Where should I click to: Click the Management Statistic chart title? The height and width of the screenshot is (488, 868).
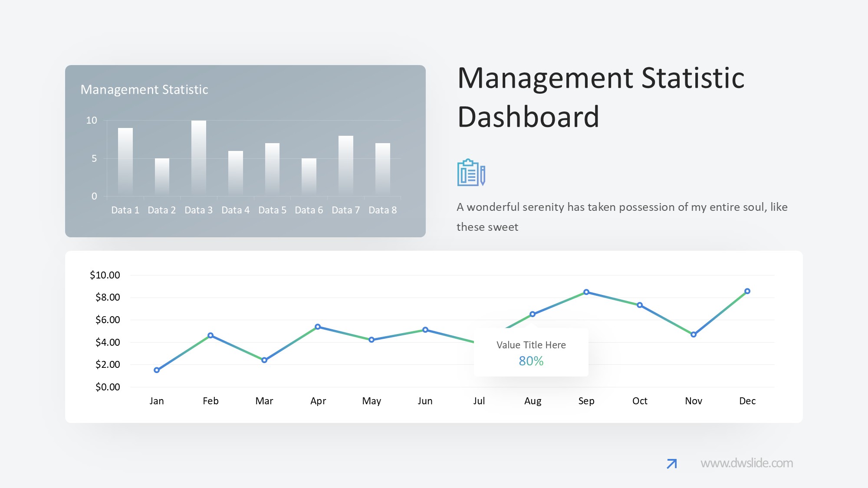[x=144, y=89]
